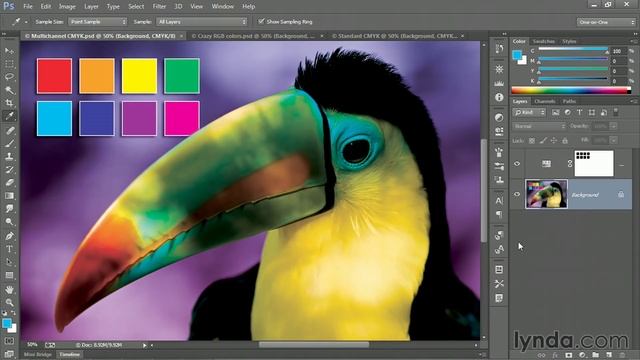Open the Sample All Layers dropdown
The image size is (640, 360).
[202, 22]
